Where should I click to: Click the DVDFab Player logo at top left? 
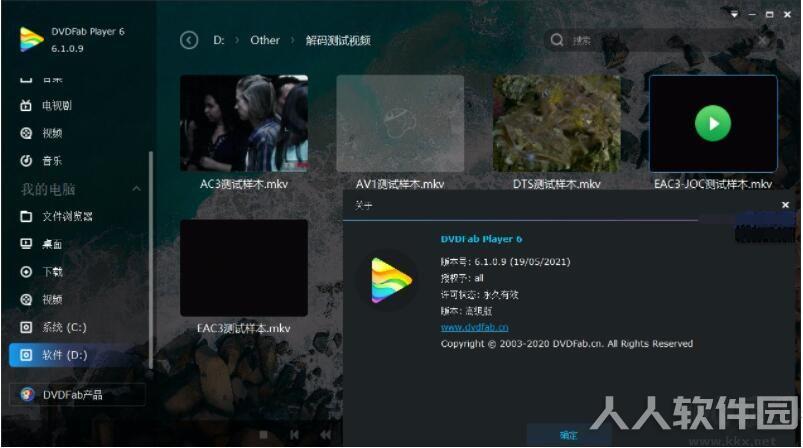[31, 39]
